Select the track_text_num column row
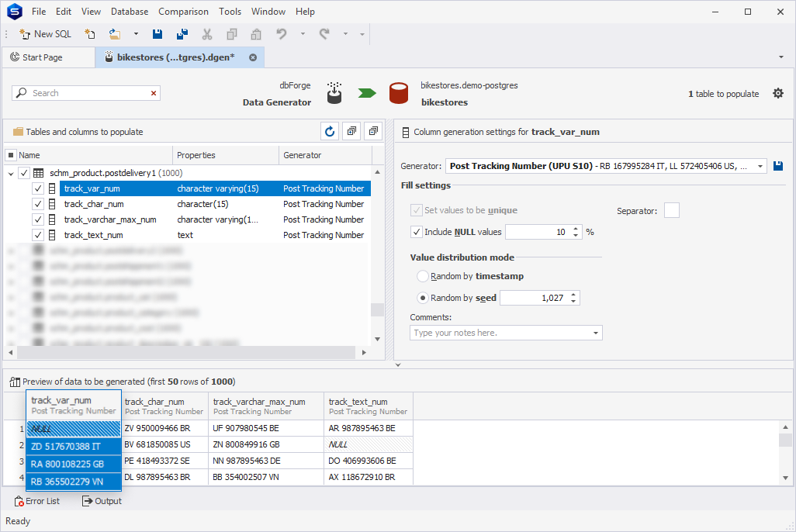Image resolution: width=796 pixels, height=532 pixels. point(215,235)
